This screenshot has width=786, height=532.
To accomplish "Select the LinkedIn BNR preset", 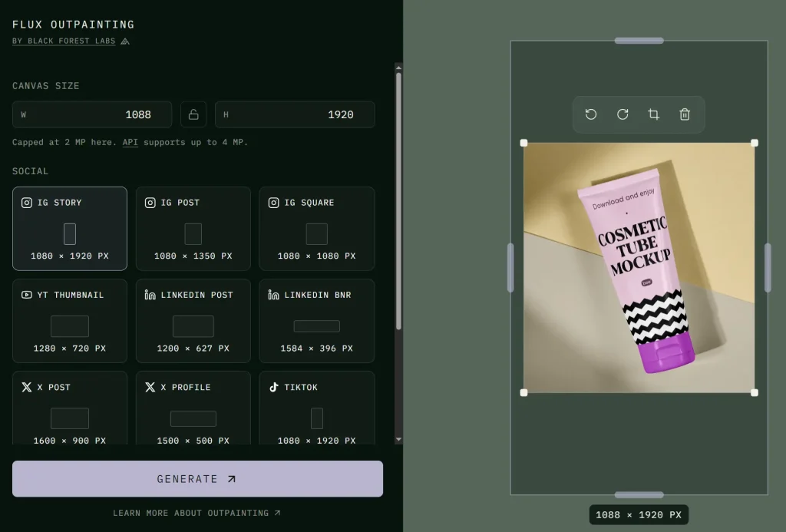I will click(317, 321).
